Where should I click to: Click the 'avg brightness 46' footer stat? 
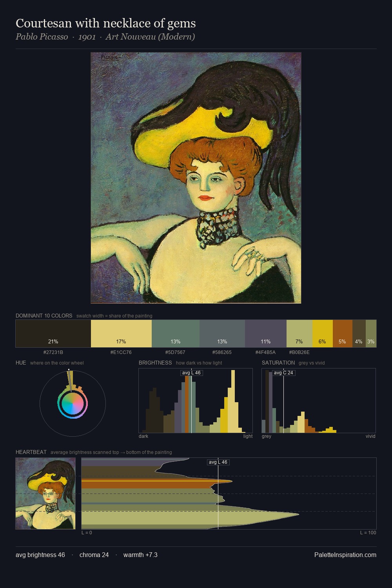point(40,555)
